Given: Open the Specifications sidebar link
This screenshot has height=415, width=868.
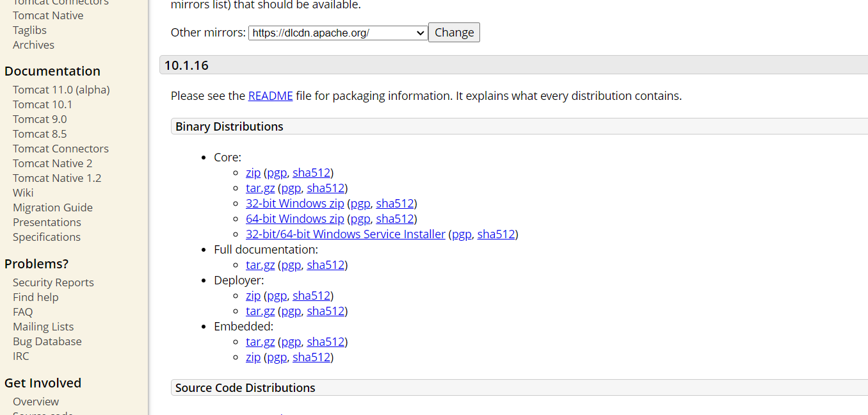Looking at the screenshot, I should (47, 237).
